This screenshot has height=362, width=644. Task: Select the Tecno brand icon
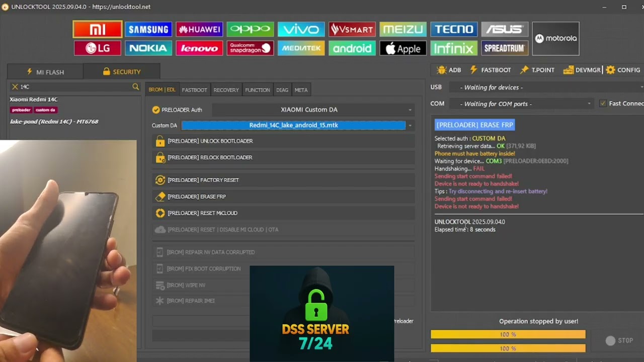(x=454, y=29)
